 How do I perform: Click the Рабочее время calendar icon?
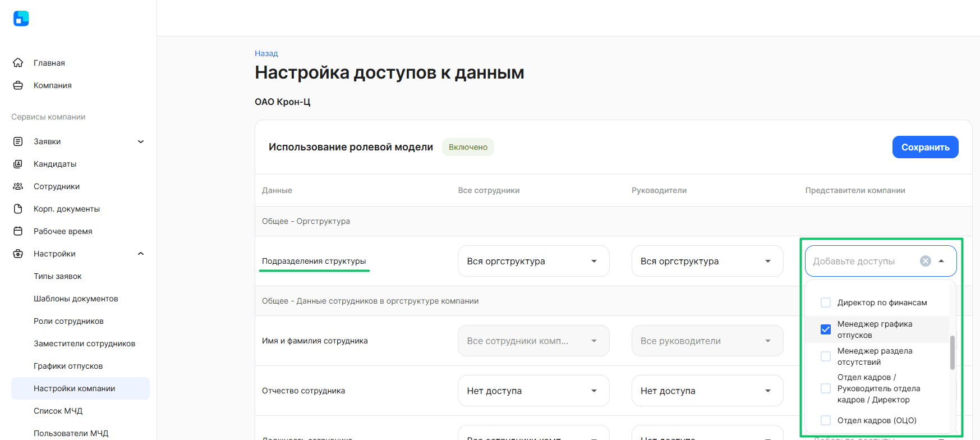click(x=18, y=231)
